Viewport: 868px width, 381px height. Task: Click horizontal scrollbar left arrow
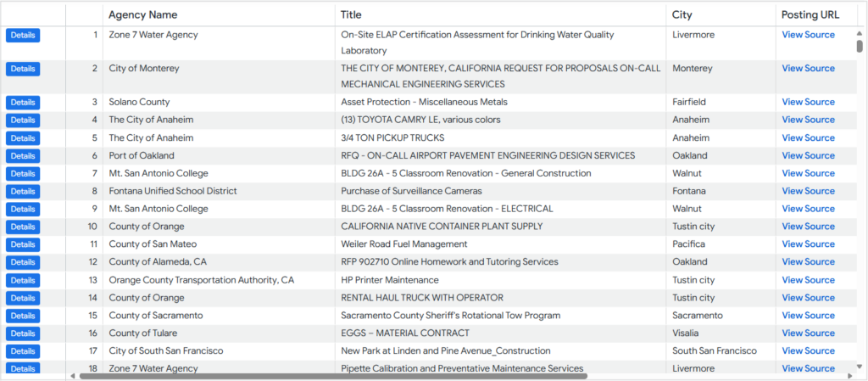click(x=72, y=375)
